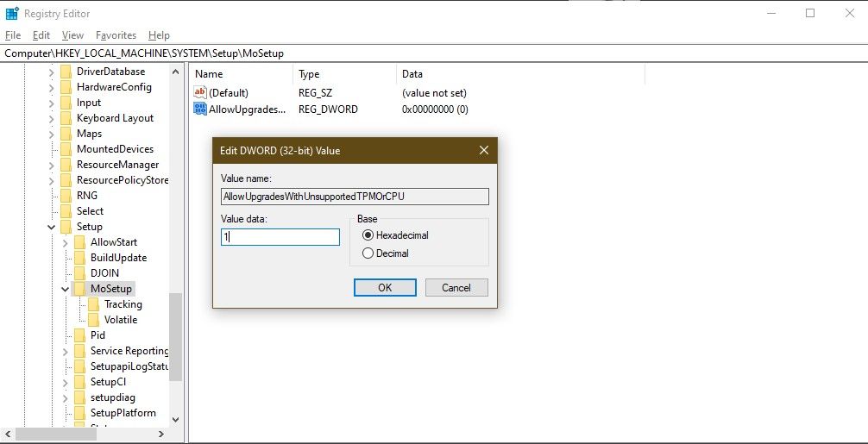
Task: Expand the Keyboard Layout key
Action: click(52, 118)
